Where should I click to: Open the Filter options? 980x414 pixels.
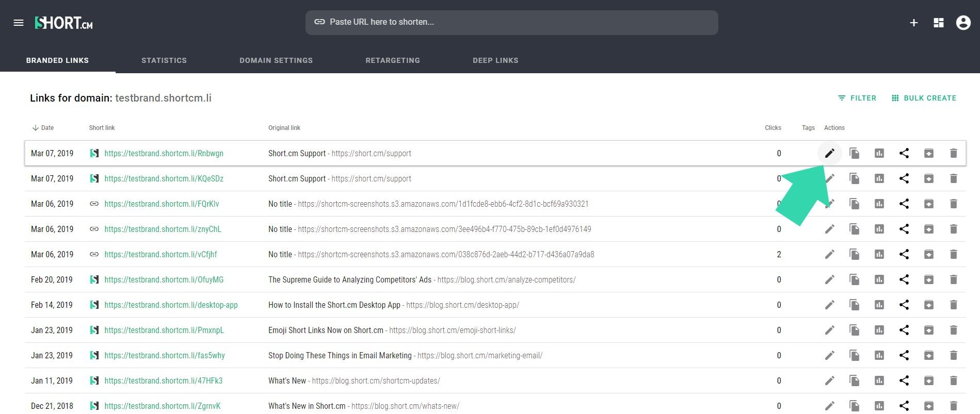(857, 98)
